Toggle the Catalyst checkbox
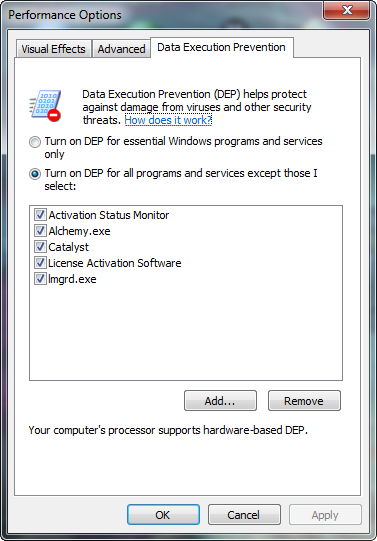377x541 pixels. pyautogui.click(x=40, y=247)
